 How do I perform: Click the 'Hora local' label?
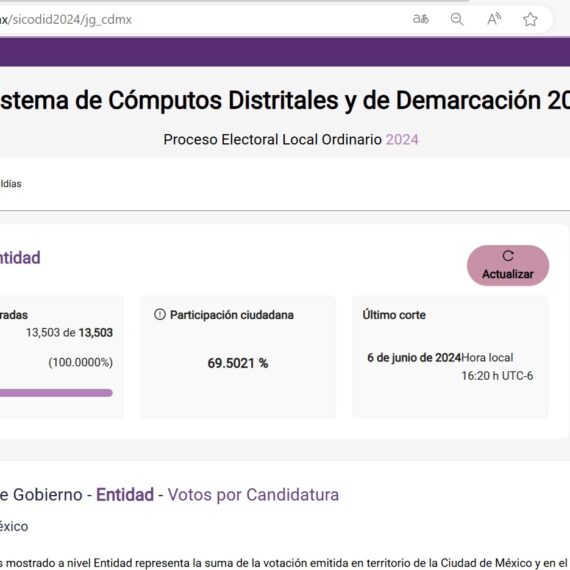(487, 357)
